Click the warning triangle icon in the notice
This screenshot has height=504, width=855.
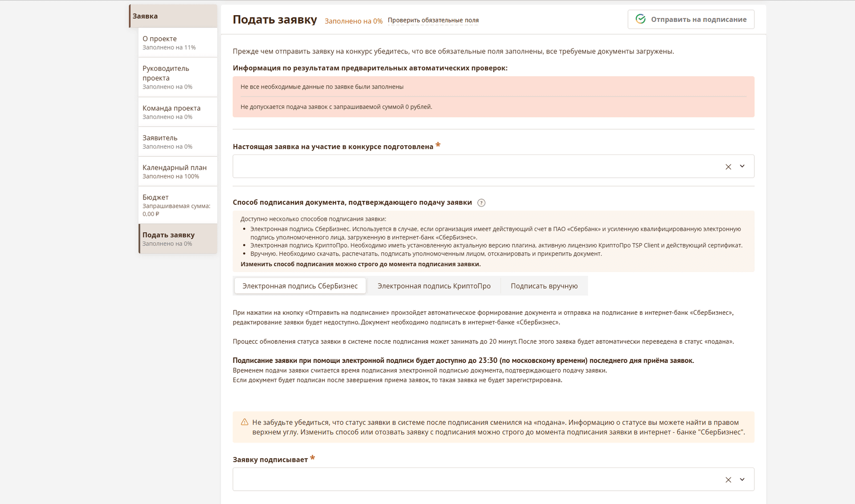coord(244,422)
